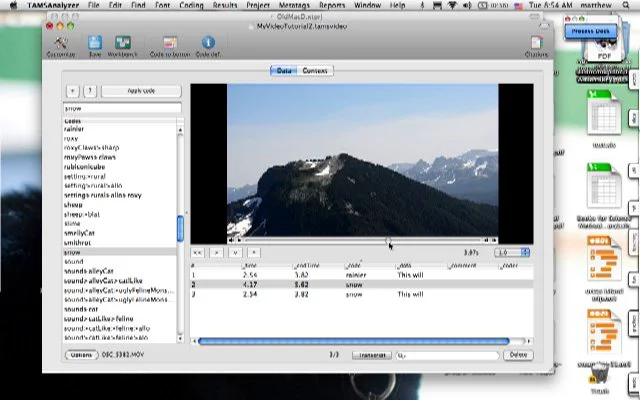Click the video seek slider knob

coord(388,240)
